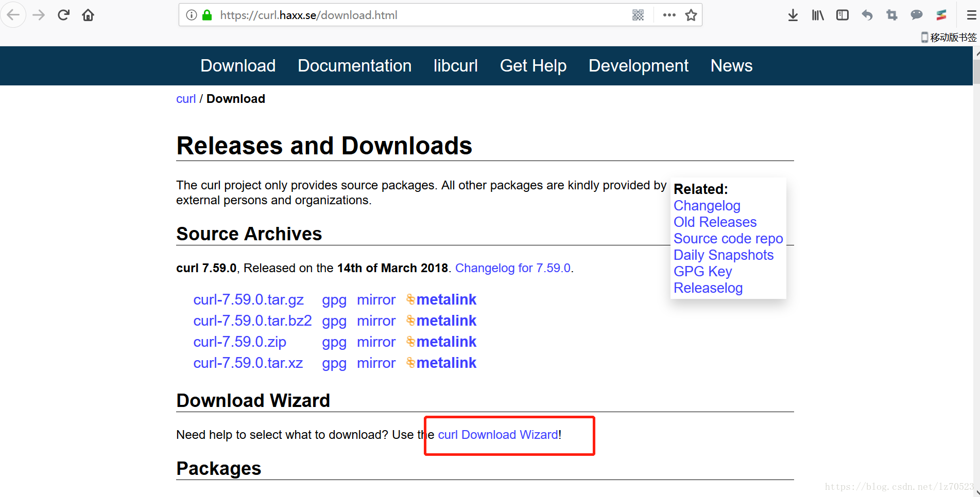Click the undo curved arrow toolbar icon
Viewport: 980px width, 497px height.
point(867,15)
